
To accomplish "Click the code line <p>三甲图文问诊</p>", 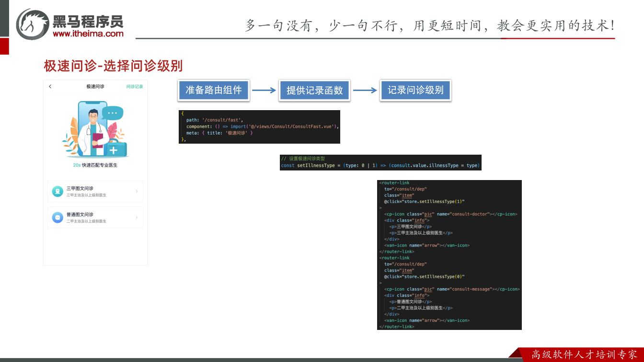I will click(x=411, y=226).
